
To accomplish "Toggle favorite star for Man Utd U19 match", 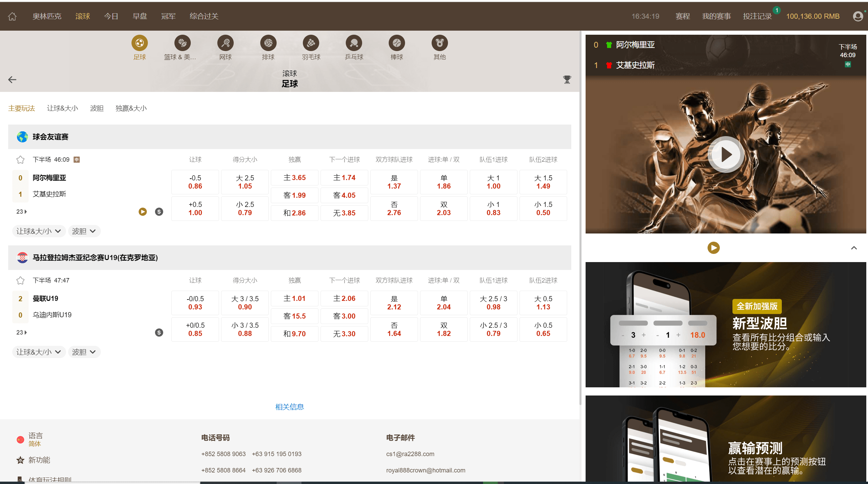I will (x=20, y=280).
